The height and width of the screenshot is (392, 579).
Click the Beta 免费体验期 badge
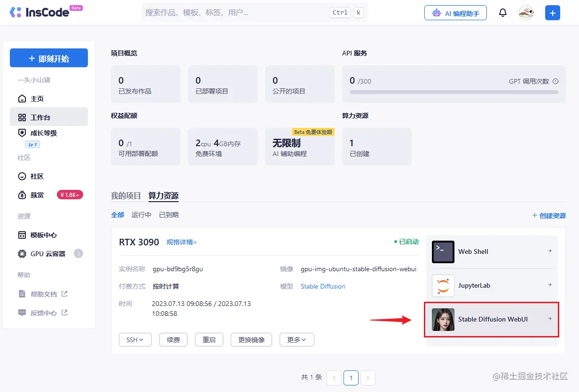(x=313, y=132)
